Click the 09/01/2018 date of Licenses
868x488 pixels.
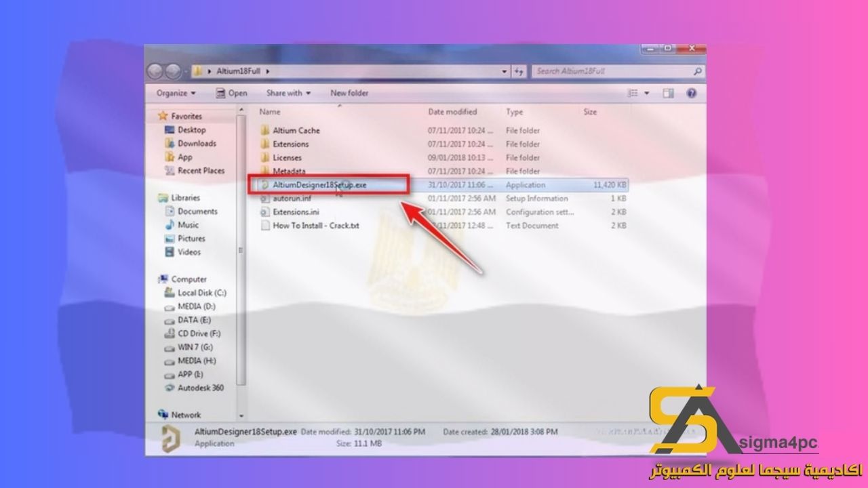(460, 157)
